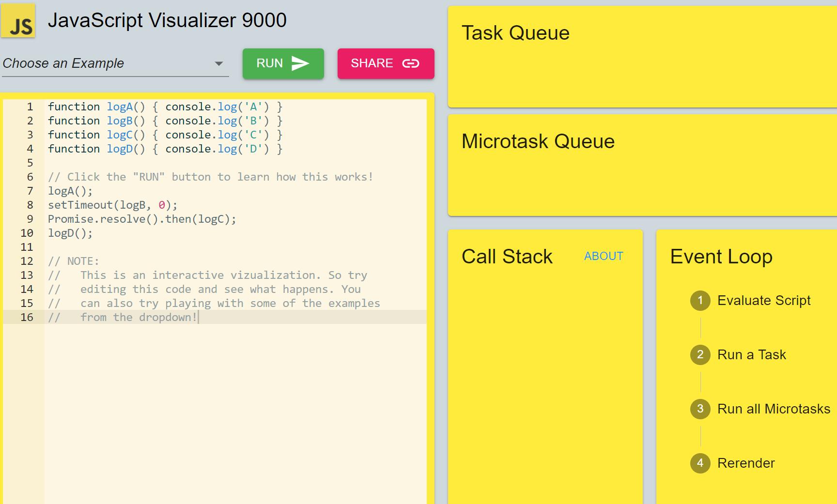The image size is (837, 504).
Task: Place cursor on line 7 logA() call
Action: pos(70,191)
